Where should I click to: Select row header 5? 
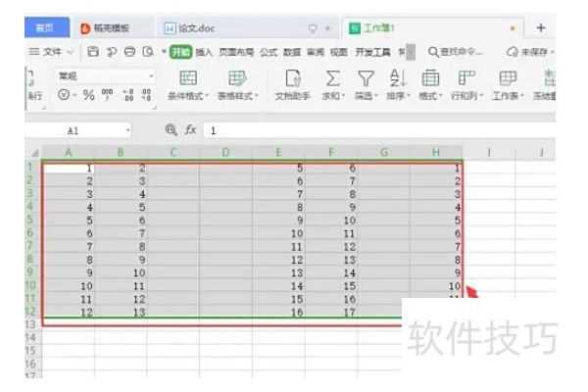[30, 220]
